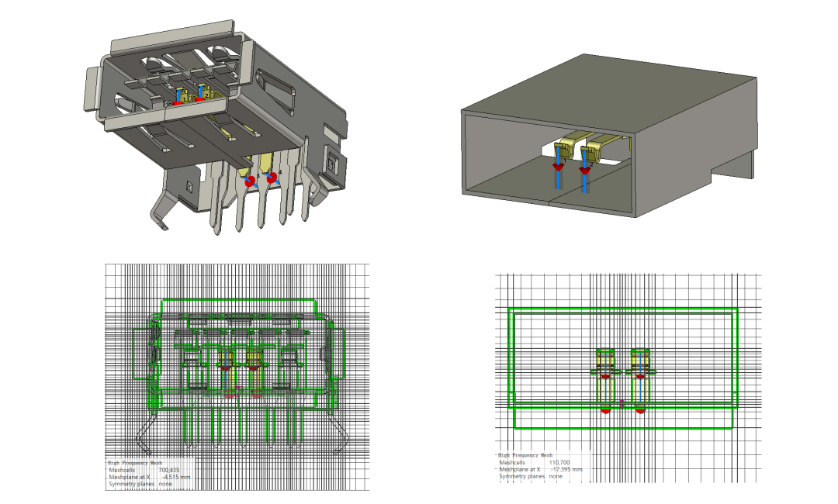The width and height of the screenshot is (838, 504).
Task: Click 'Symmetry planes' text in right mesh view
Action: tap(522, 476)
